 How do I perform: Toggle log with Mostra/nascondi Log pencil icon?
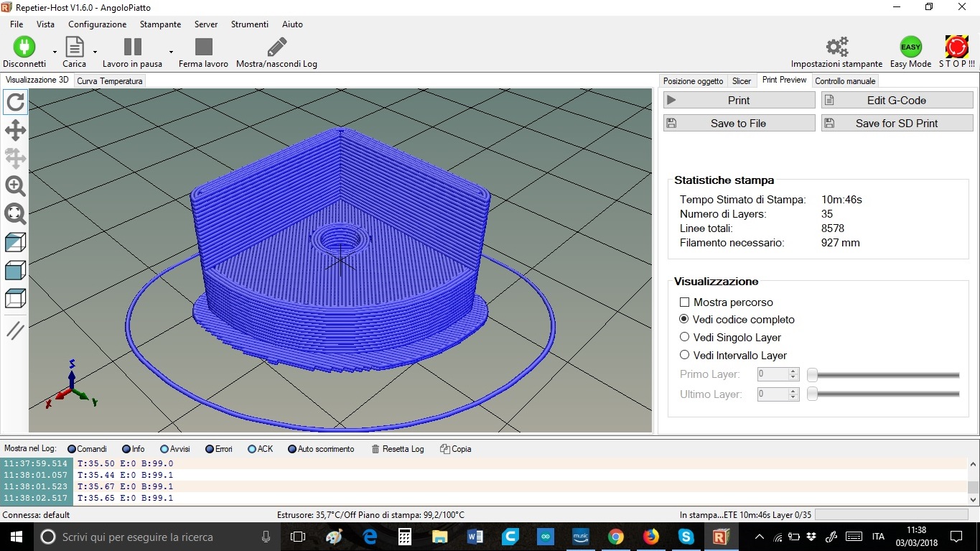276,47
